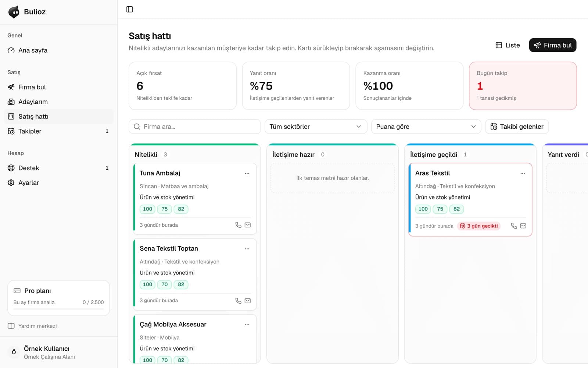The width and height of the screenshot is (588, 368).
Task: Open Takipler in the sidebar
Action: click(59, 131)
